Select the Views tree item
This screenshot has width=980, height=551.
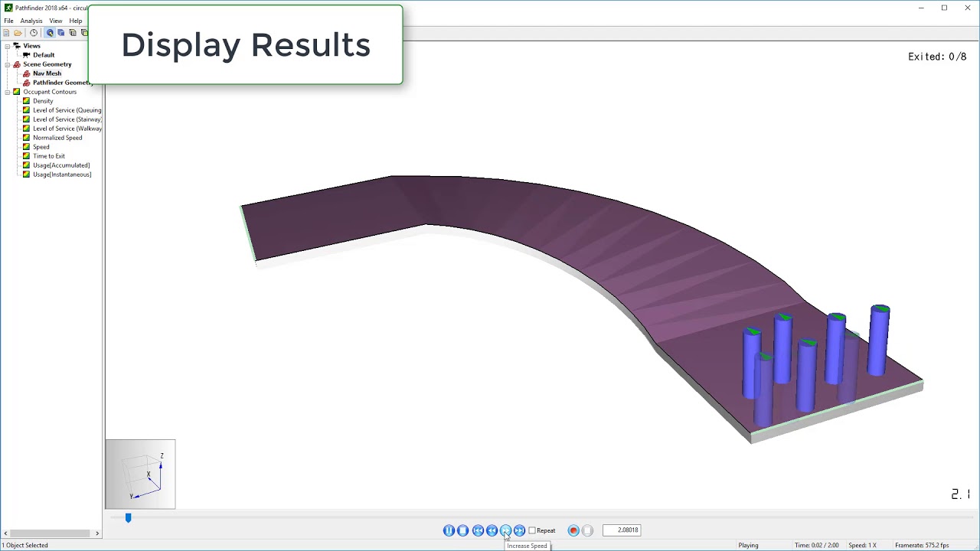(31, 46)
